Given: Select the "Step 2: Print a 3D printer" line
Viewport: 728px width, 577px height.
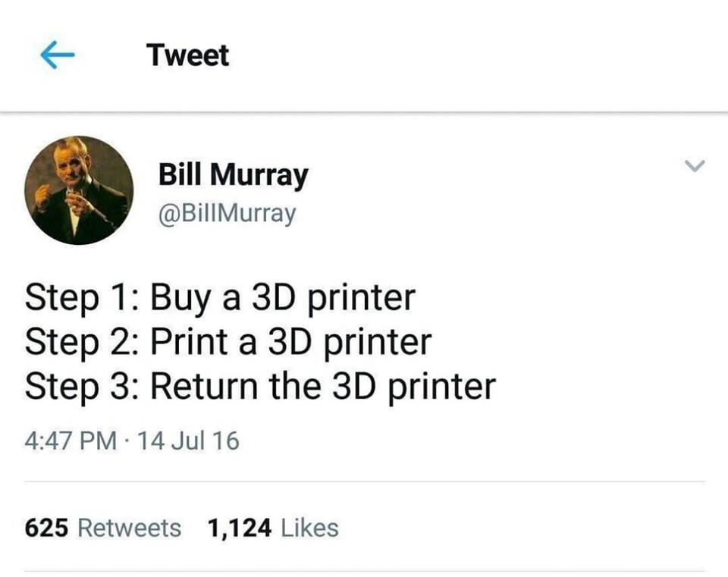Looking at the screenshot, I should click(x=228, y=342).
